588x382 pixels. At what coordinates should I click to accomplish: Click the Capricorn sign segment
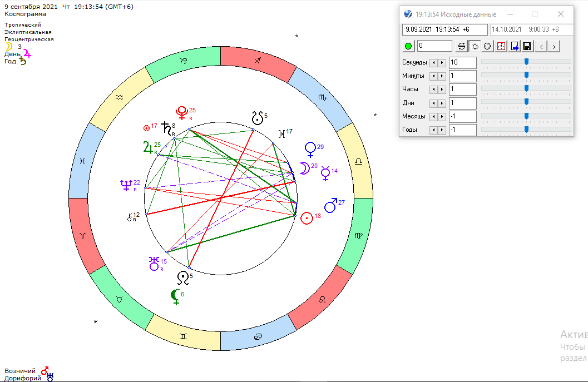pos(183,61)
